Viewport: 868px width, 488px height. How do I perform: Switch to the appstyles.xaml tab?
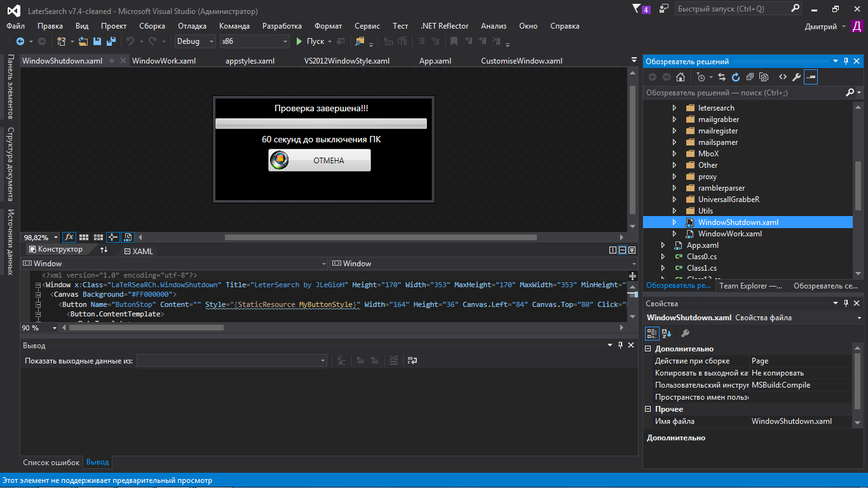coord(250,61)
